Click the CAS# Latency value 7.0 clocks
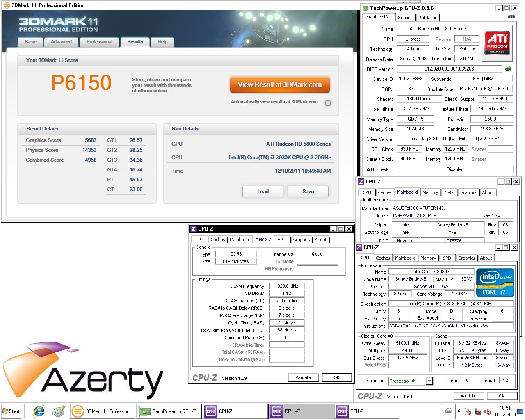This screenshot has height=420, width=525. (287, 301)
